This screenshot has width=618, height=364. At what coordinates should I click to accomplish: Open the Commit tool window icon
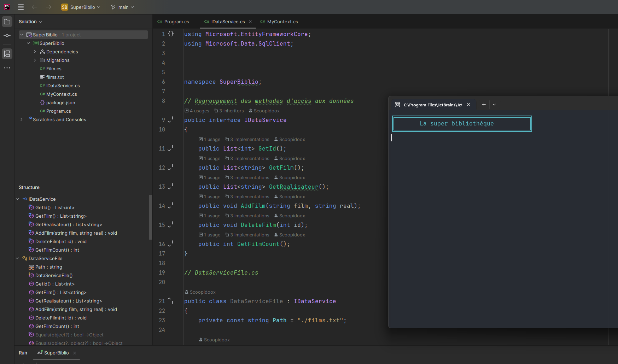[7, 36]
